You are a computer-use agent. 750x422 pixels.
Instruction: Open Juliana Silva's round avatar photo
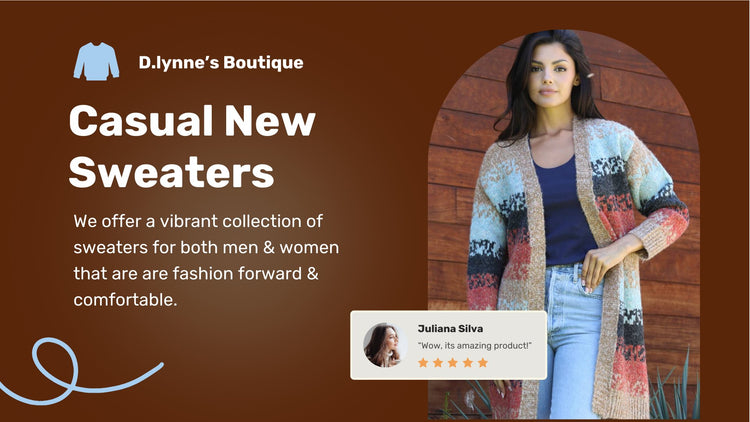[x=385, y=345]
